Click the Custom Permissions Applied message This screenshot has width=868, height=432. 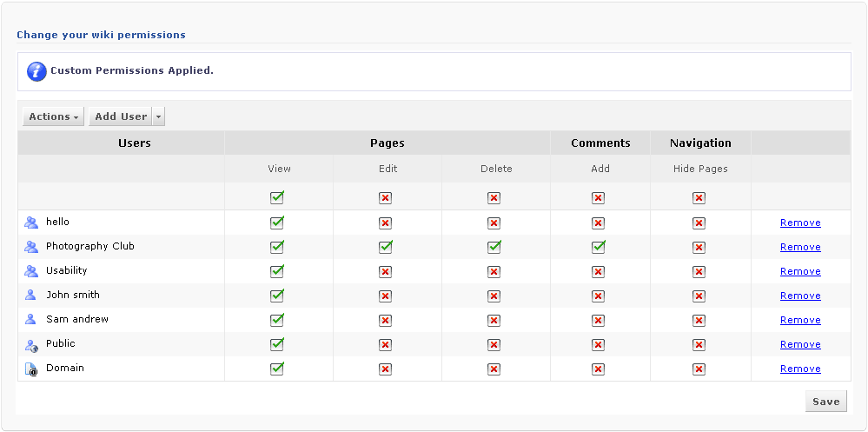tap(132, 71)
